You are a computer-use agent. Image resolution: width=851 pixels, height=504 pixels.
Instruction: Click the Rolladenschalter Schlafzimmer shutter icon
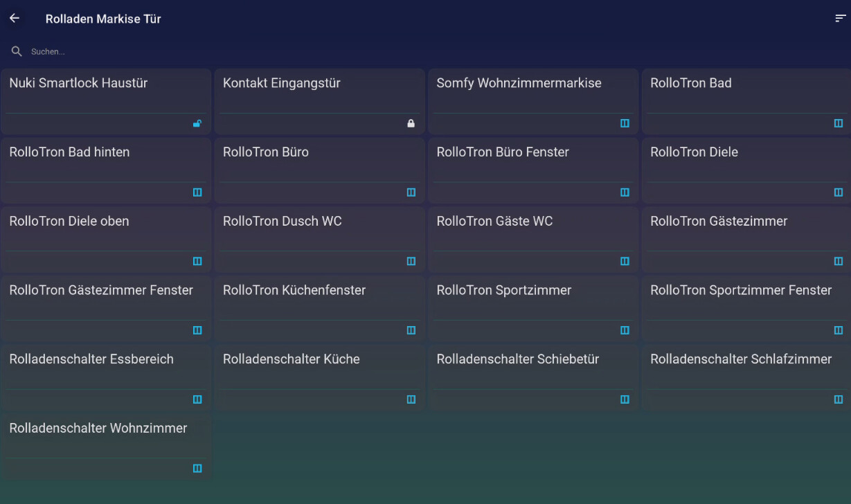point(838,399)
